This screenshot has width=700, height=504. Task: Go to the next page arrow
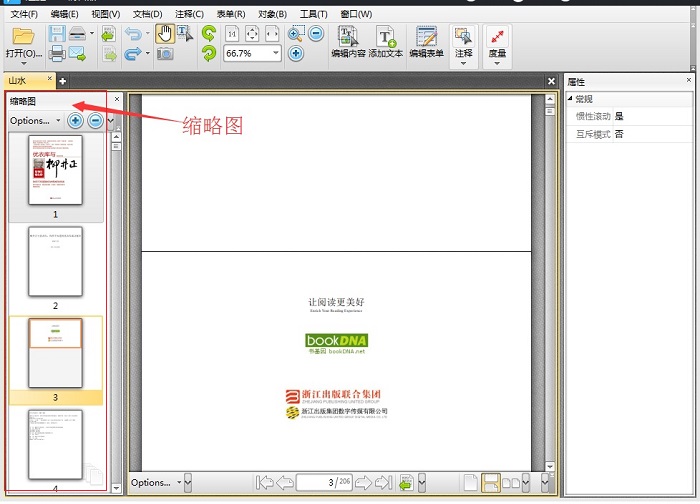click(x=363, y=483)
